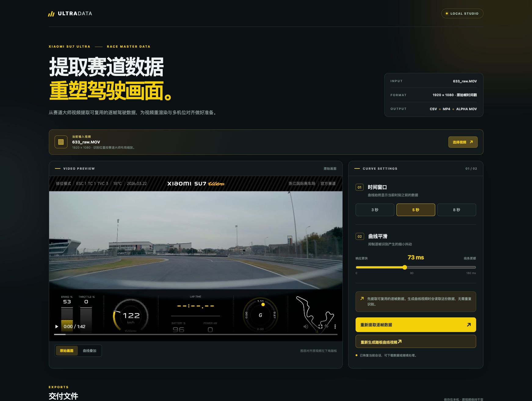
Task: Click the 线条更顺 slider label
Action: click(x=470, y=258)
